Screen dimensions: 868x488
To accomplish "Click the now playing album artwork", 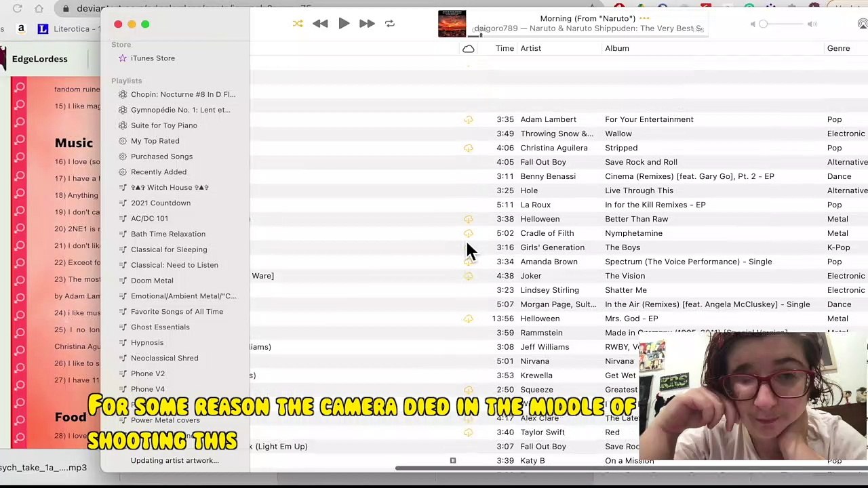I will (x=452, y=24).
